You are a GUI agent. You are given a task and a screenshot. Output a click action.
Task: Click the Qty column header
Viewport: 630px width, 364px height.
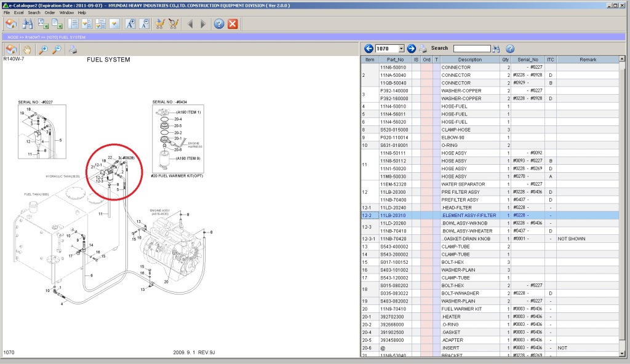coord(506,60)
